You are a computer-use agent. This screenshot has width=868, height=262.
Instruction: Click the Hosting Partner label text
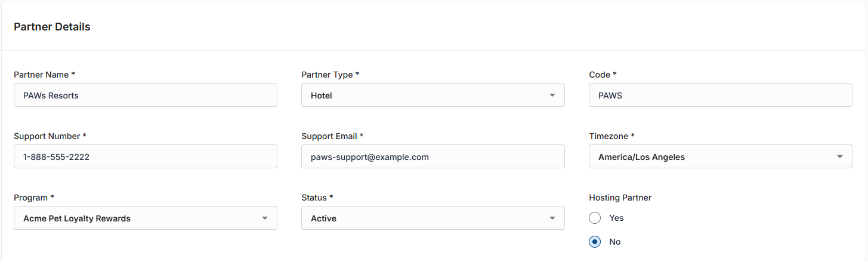pos(620,198)
